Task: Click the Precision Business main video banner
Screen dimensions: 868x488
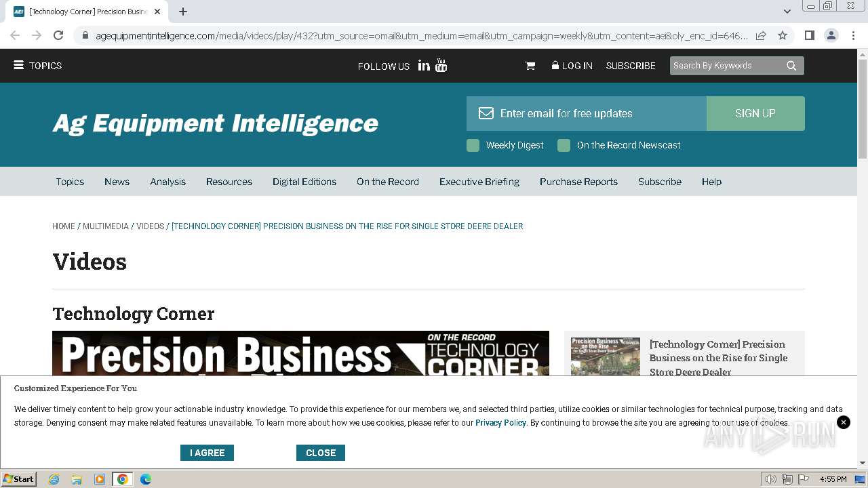Action: point(300,353)
